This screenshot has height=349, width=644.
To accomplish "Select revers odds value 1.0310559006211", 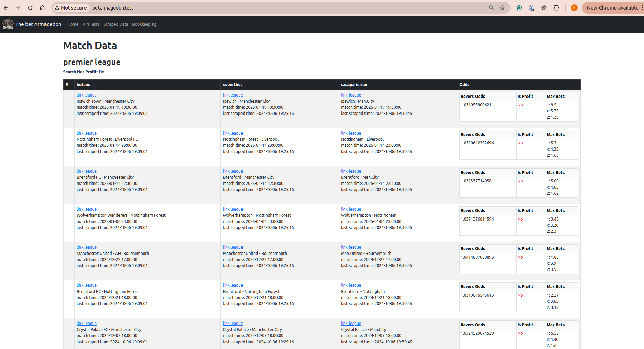I will click(477, 105).
